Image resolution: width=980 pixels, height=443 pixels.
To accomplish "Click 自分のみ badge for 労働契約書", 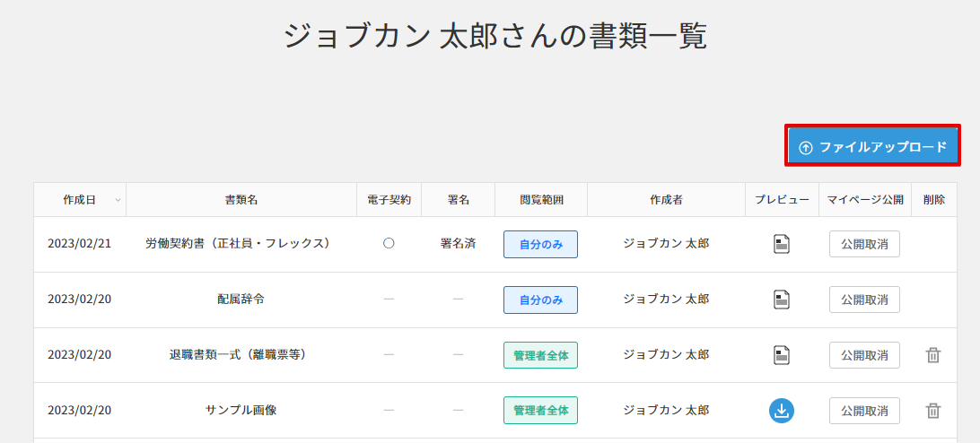I will click(x=540, y=244).
